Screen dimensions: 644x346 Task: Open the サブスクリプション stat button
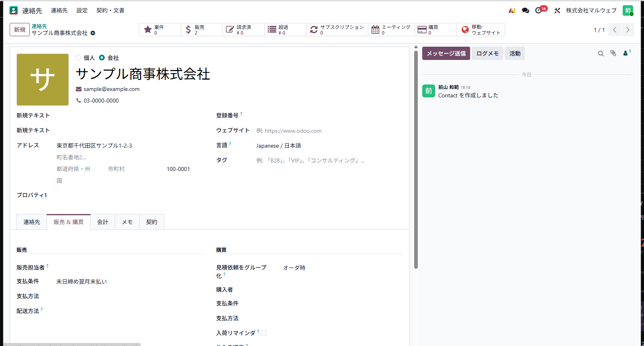[337, 30]
